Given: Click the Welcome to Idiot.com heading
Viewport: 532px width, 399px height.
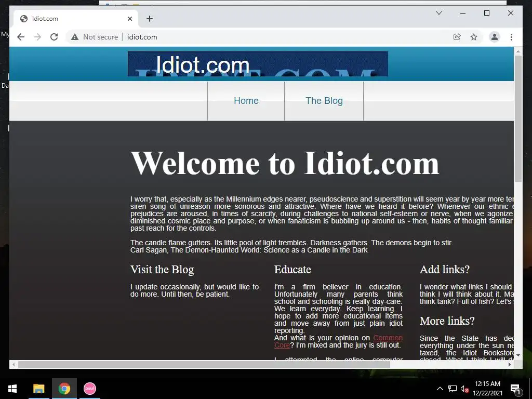Looking at the screenshot, I should 285,163.
